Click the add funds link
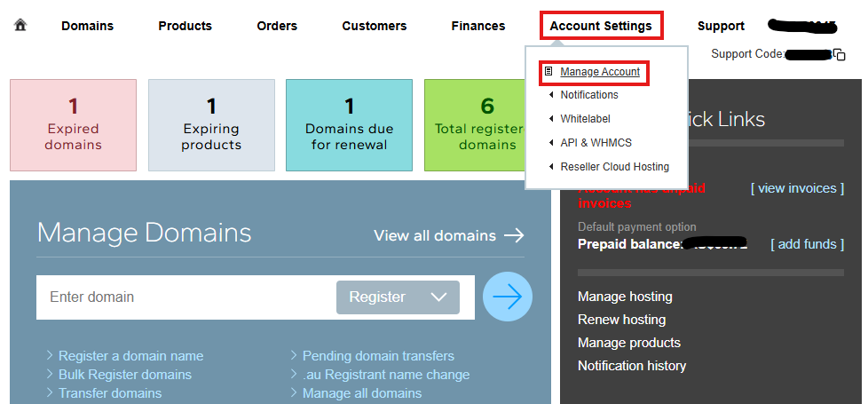This screenshot has width=868, height=404. pyautogui.click(x=807, y=244)
